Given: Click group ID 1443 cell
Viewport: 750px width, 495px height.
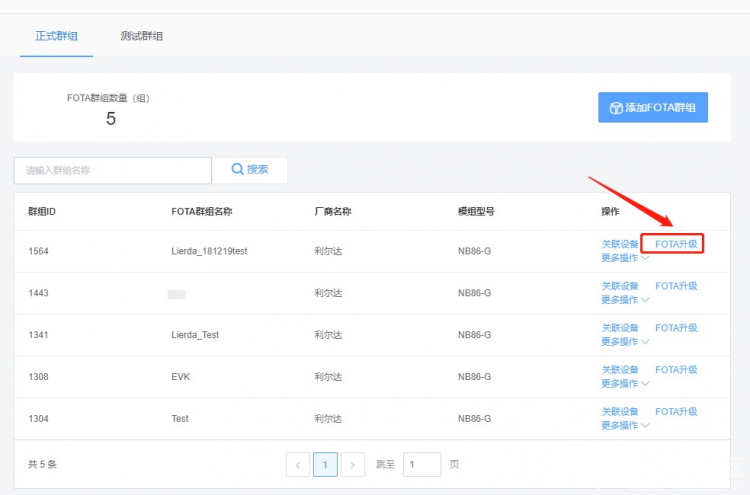Looking at the screenshot, I should tap(38, 293).
